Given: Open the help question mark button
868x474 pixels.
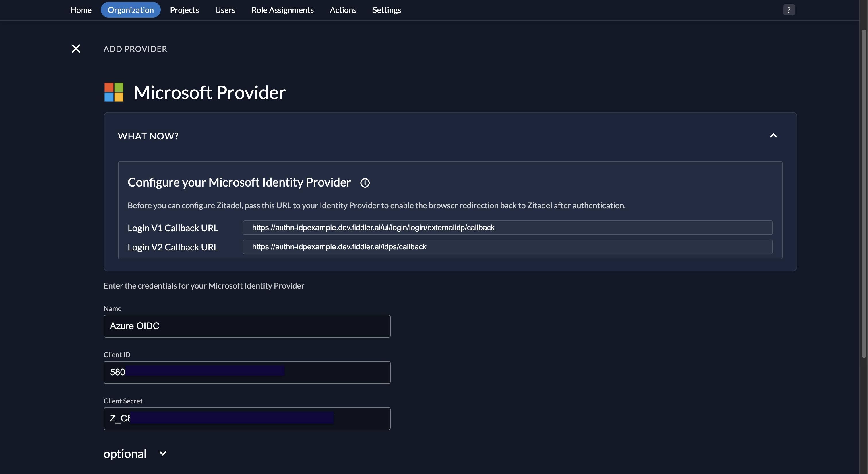Looking at the screenshot, I should tap(789, 10).
